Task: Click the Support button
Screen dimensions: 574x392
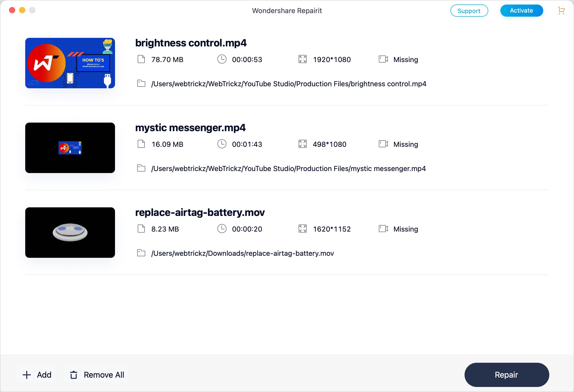Action: click(469, 11)
